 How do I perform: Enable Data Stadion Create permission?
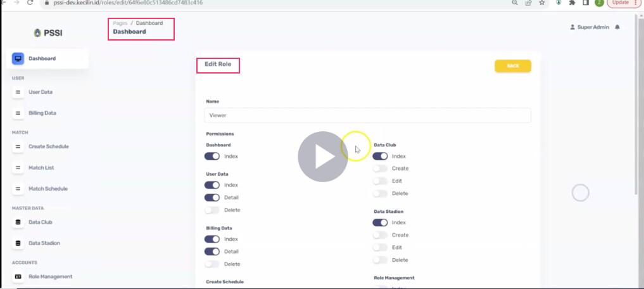[380, 235]
